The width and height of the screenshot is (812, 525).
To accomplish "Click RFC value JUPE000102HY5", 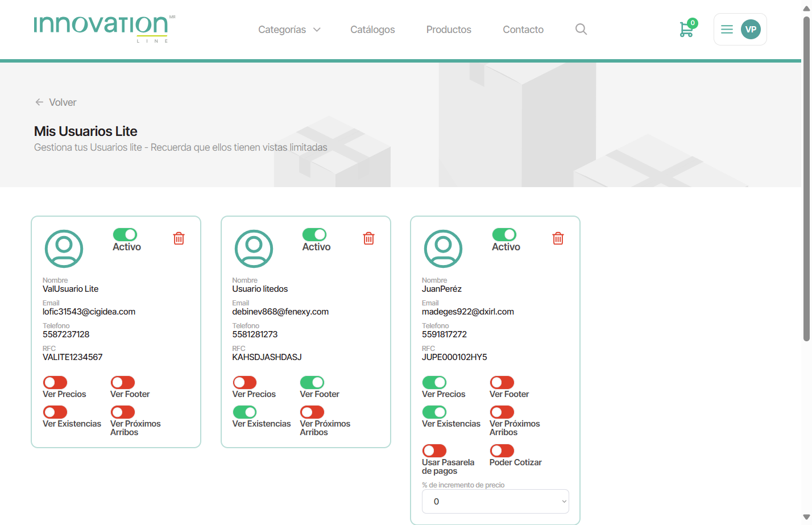I will coord(454,357).
